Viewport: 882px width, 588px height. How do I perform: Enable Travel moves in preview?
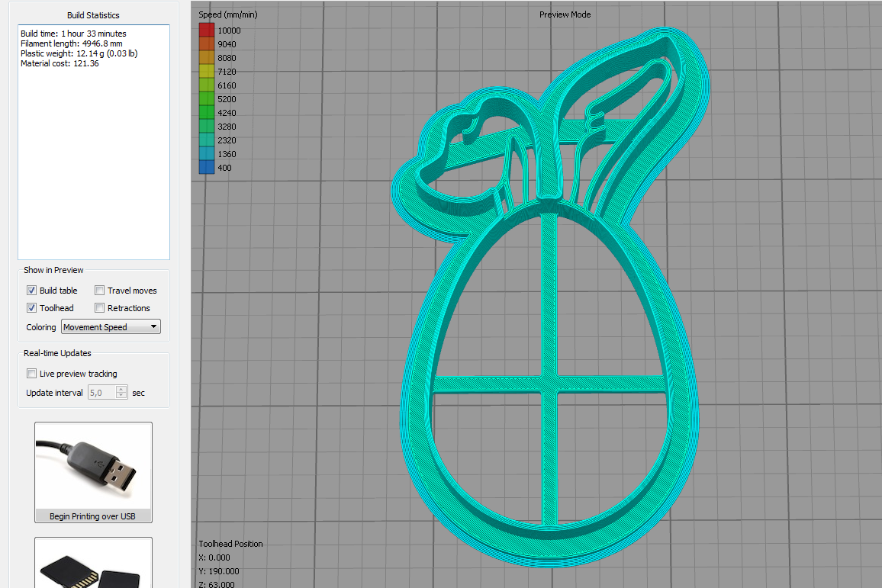pos(99,290)
